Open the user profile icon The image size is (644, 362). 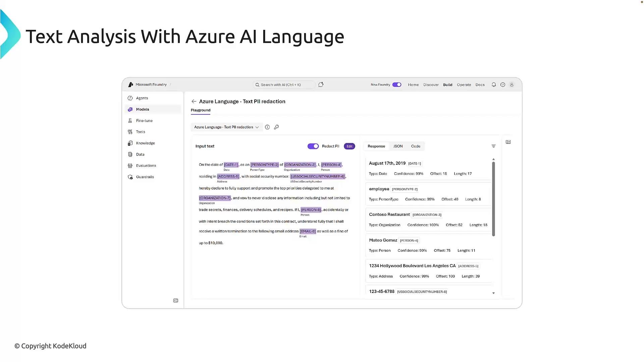(x=512, y=85)
